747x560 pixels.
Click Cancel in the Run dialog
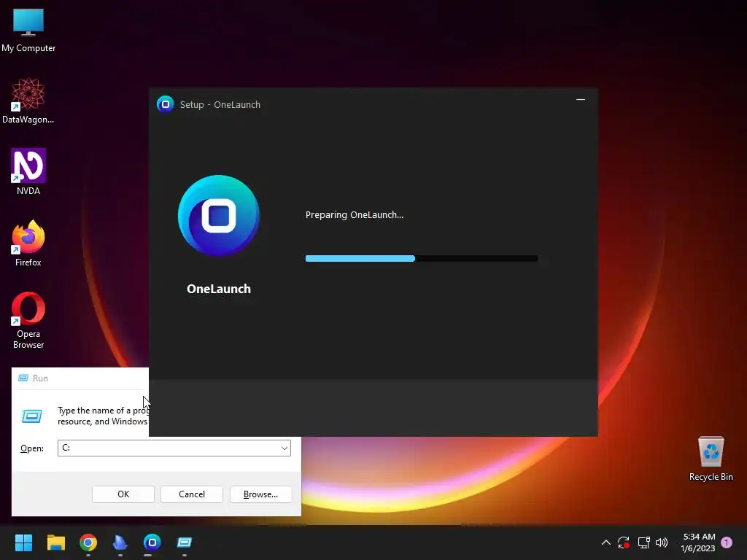tap(192, 494)
